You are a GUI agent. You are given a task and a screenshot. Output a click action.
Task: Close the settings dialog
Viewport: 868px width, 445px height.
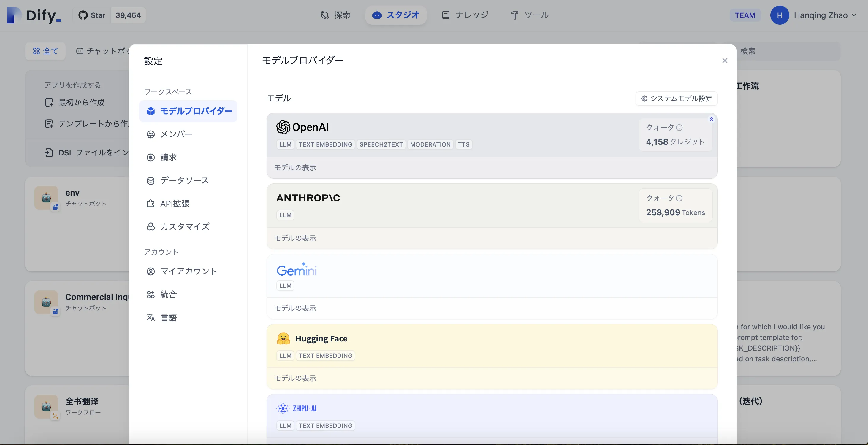[725, 61]
